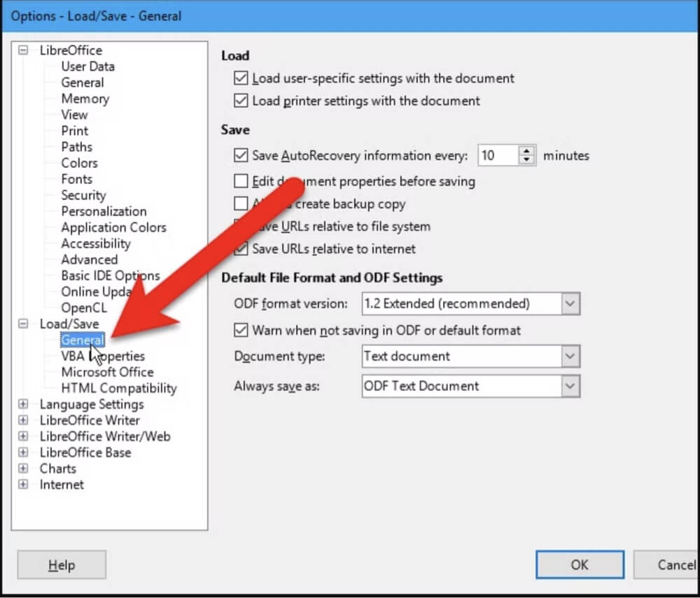Open the Security options page
Viewport: 700px width, 598px height.
coord(83,195)
